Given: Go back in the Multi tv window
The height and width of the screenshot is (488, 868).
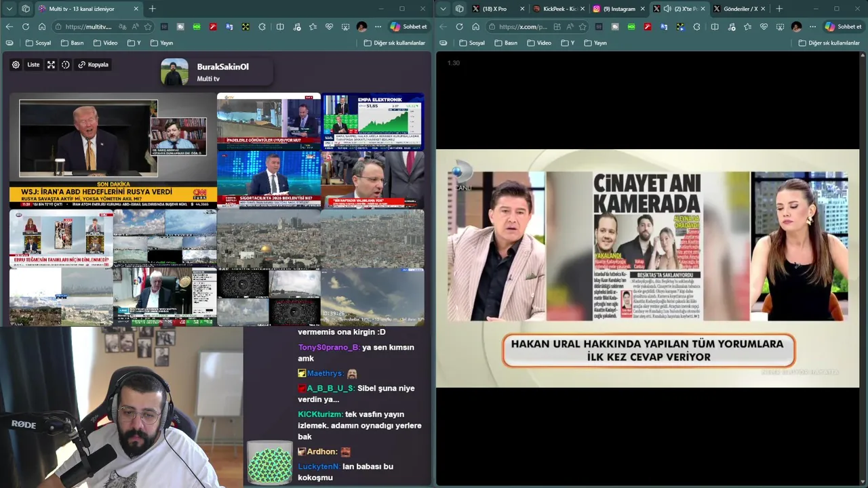Looking at the screenshot, I should (9, 26).
